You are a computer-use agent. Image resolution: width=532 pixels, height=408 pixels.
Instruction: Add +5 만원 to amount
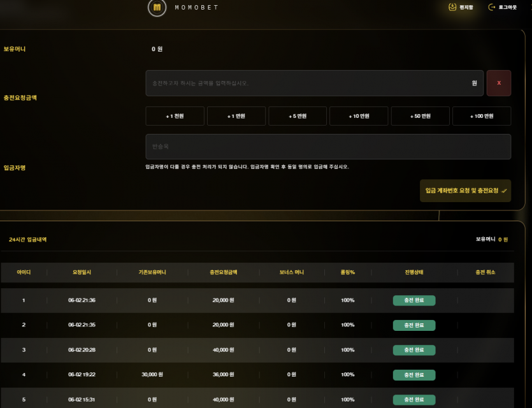pos(298,116)
